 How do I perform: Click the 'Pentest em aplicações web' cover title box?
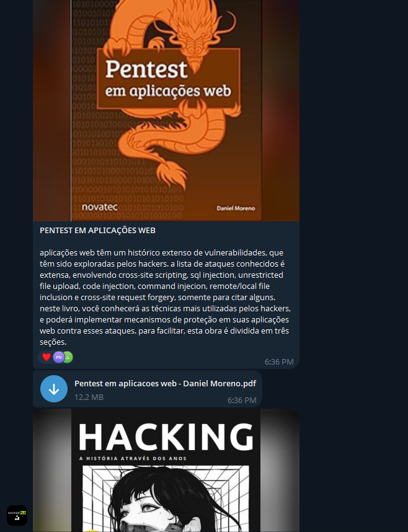169,79
